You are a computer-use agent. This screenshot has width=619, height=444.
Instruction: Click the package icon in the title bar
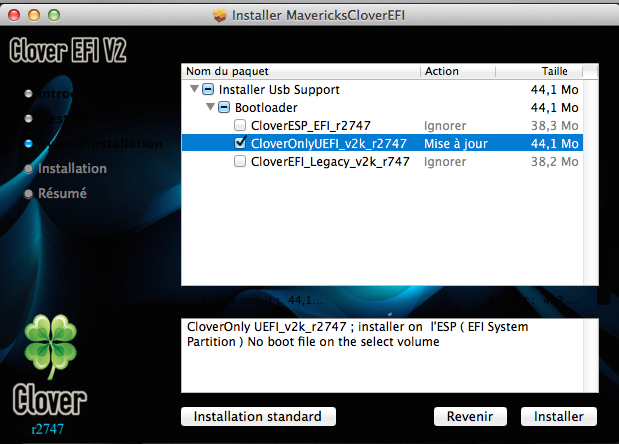point(219,15)
